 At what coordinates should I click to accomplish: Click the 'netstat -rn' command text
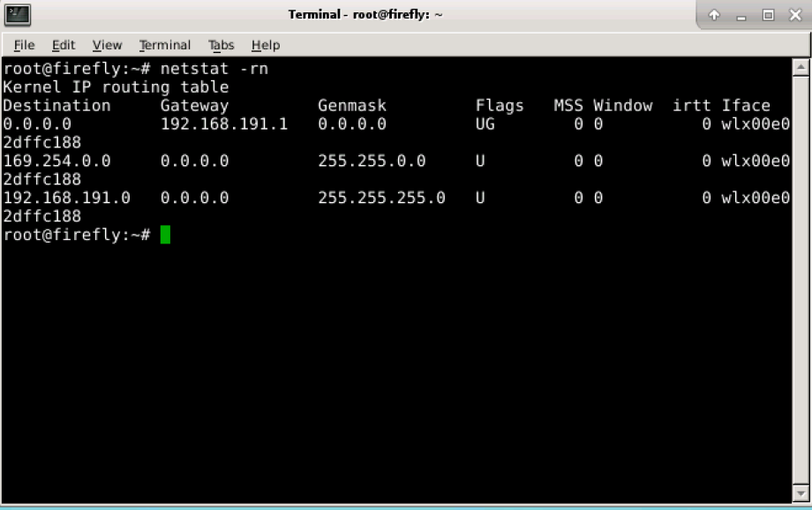coord(214,68)
